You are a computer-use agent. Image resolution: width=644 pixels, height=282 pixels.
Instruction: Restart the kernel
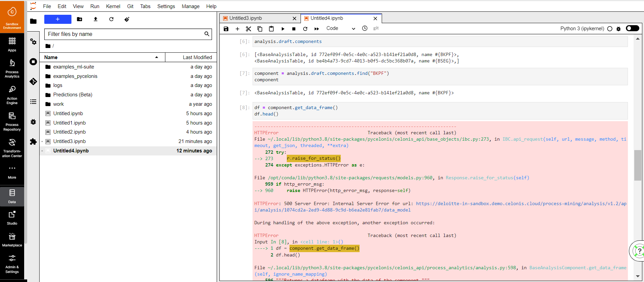305,29
